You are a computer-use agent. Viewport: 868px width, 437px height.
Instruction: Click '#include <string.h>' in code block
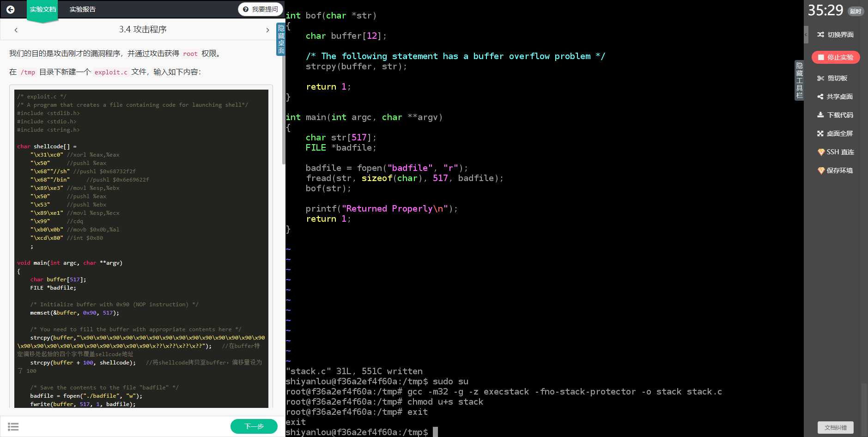pos(48,130)
